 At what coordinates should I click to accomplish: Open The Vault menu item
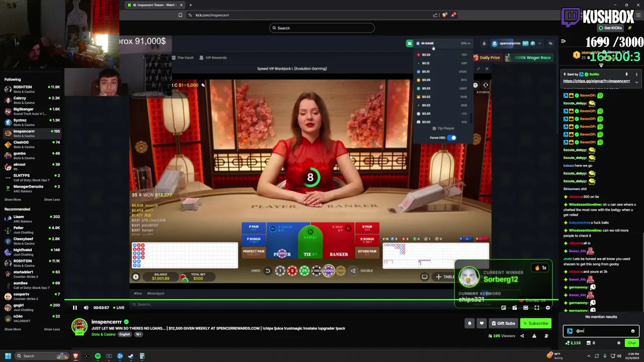(x=182, y=57)
